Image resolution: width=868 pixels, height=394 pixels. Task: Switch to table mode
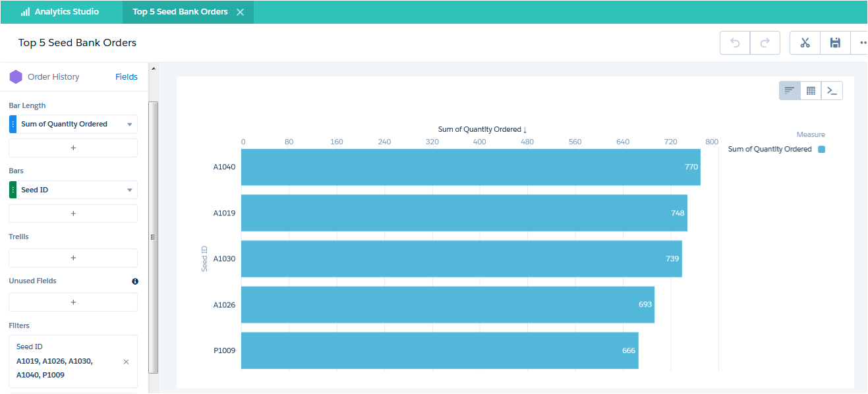811,91
